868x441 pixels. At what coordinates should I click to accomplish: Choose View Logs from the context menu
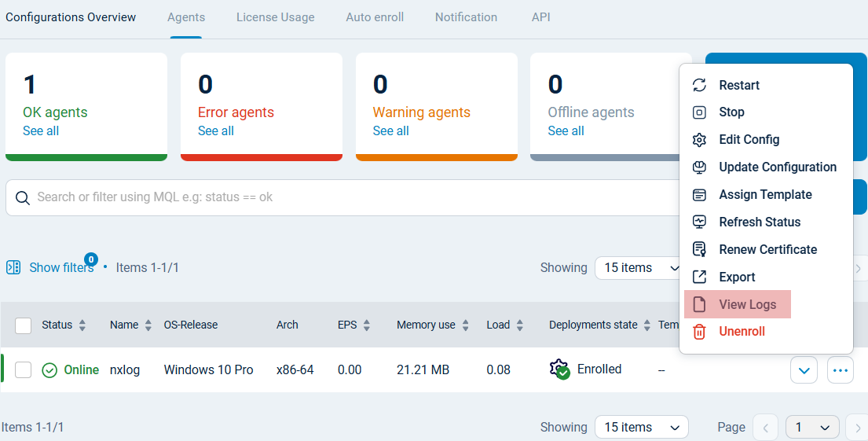(x=746, y=304)
